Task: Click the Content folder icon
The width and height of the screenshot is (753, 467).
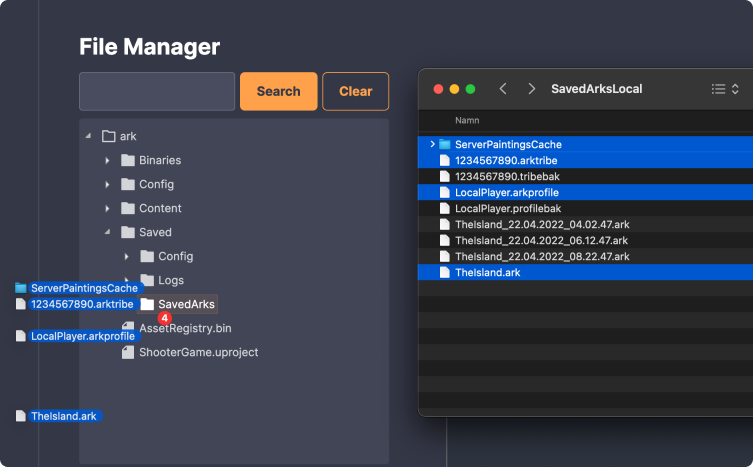Action: click(x=128, y=208)
